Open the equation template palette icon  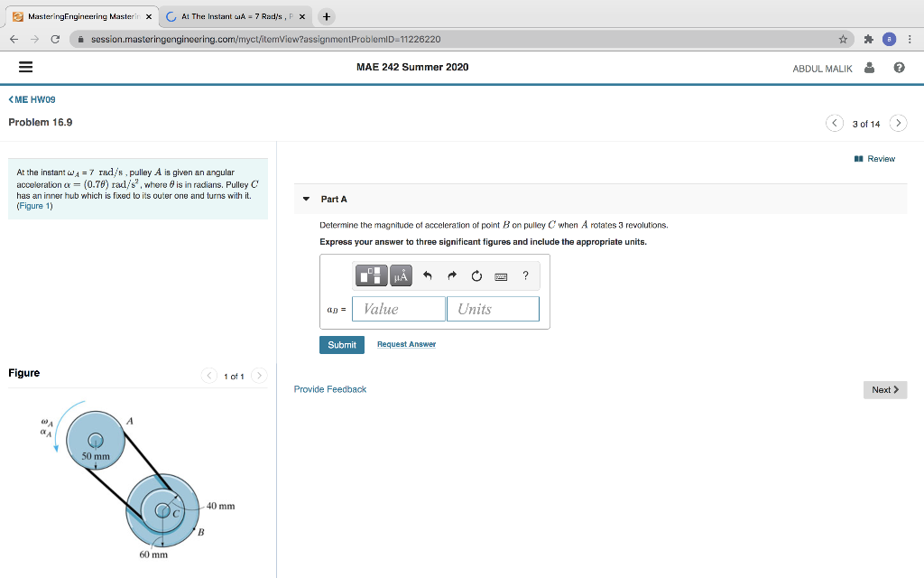[371, 275]
